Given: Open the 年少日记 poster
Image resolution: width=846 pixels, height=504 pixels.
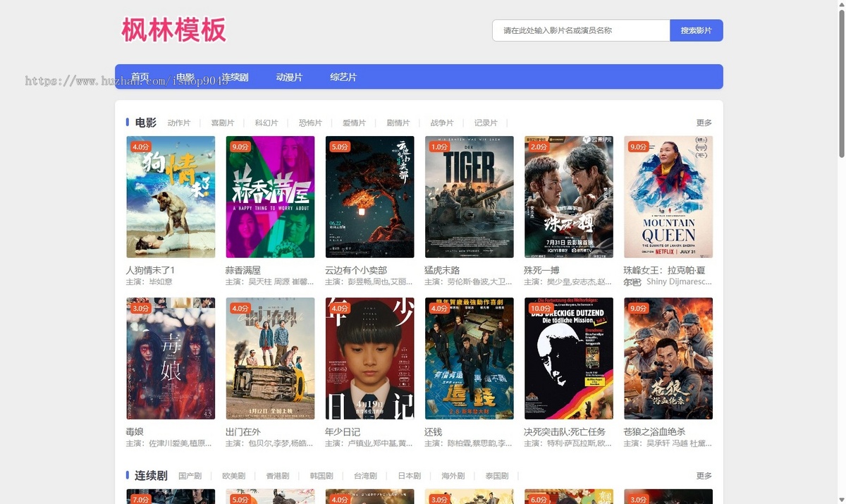Looking at the screenshot, I should 369,358.
